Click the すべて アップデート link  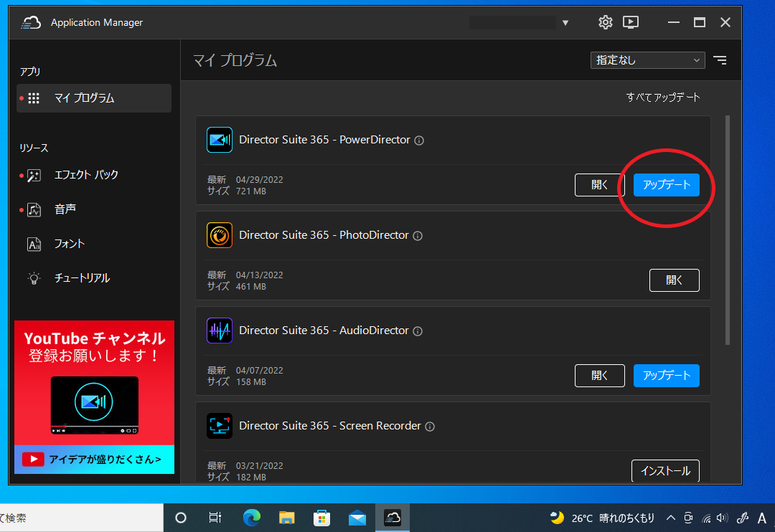click(662, 97)
